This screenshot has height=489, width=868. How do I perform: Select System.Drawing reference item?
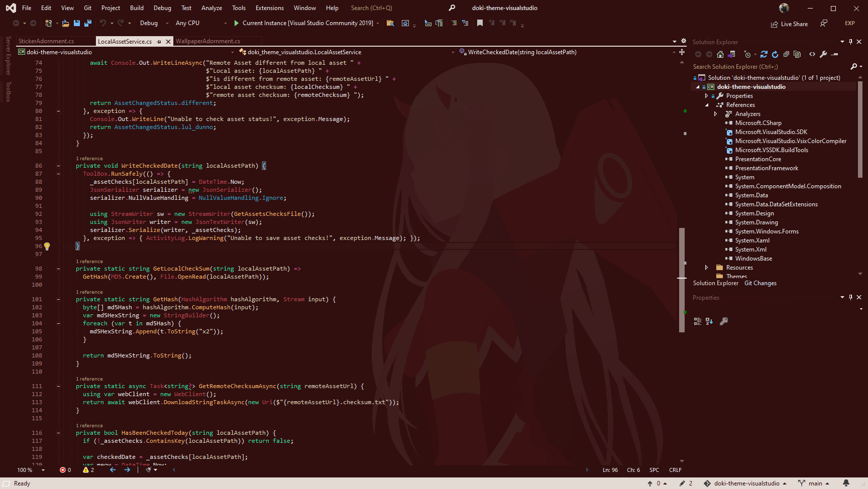click(x=756, y=222)
